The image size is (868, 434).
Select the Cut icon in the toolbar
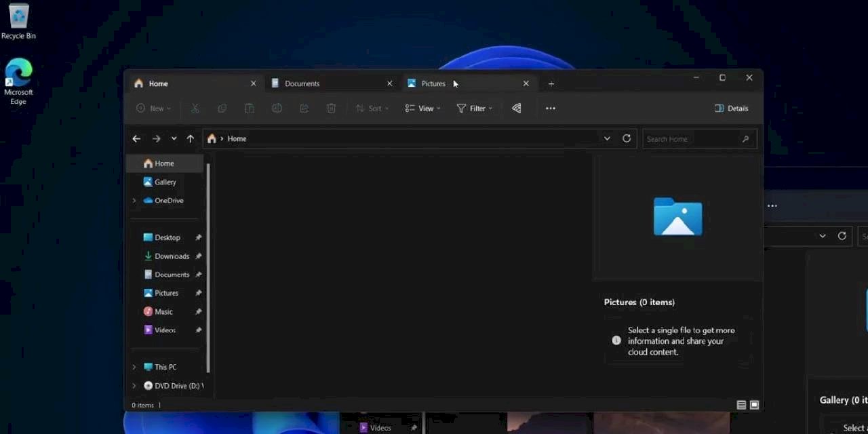point(195,108)
